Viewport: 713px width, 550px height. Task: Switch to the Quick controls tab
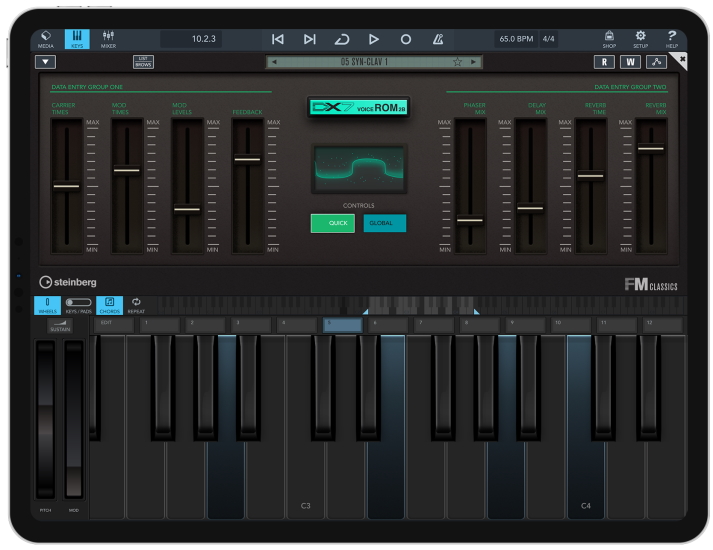(332, 223)
